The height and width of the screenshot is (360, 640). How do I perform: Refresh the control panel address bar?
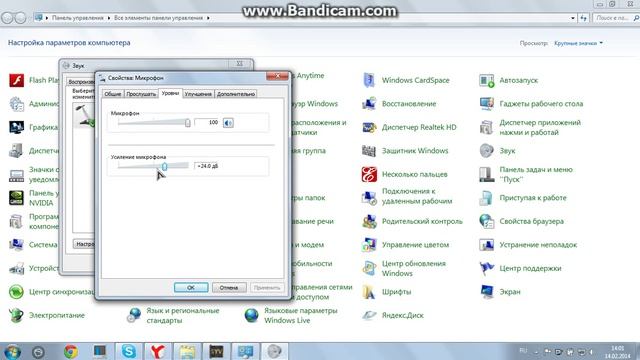584,18
